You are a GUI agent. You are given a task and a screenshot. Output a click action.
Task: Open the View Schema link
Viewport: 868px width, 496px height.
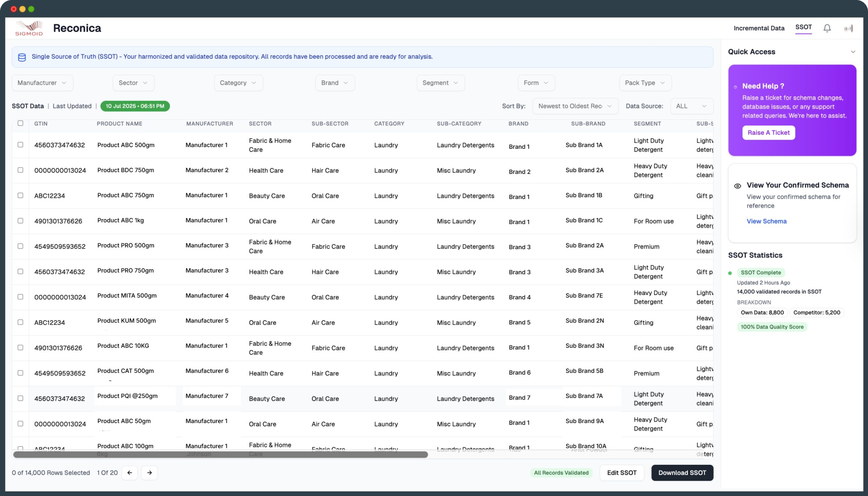click(766, 221)
